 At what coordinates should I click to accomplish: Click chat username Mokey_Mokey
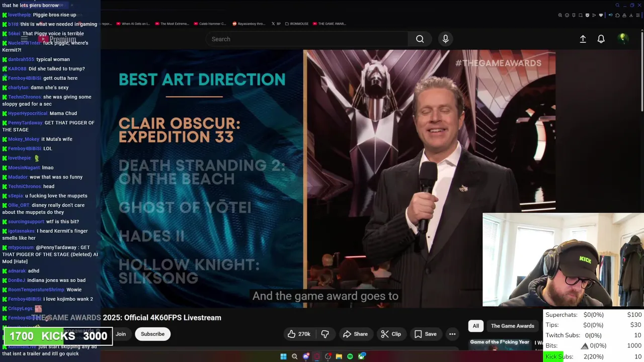(x=24, y=139)
